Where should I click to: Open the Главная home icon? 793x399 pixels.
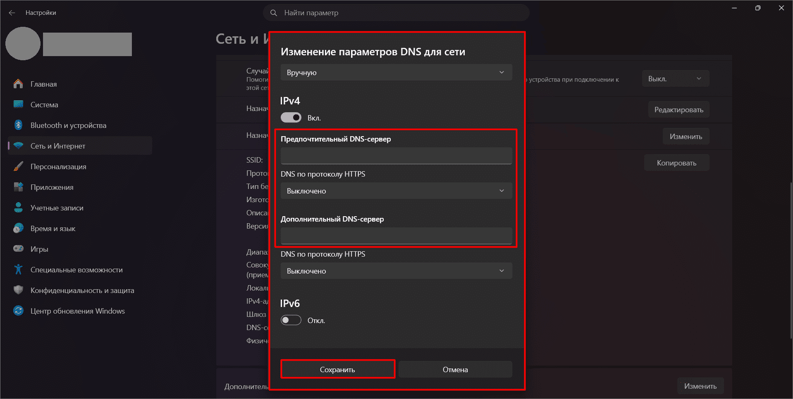point(18,84)
